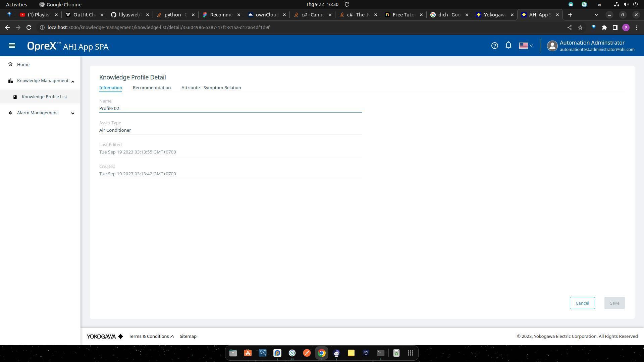Switch to the Attribute - Symptom Relation tab
The height and width of the screenshot is (362, 644).
point(211,87)
